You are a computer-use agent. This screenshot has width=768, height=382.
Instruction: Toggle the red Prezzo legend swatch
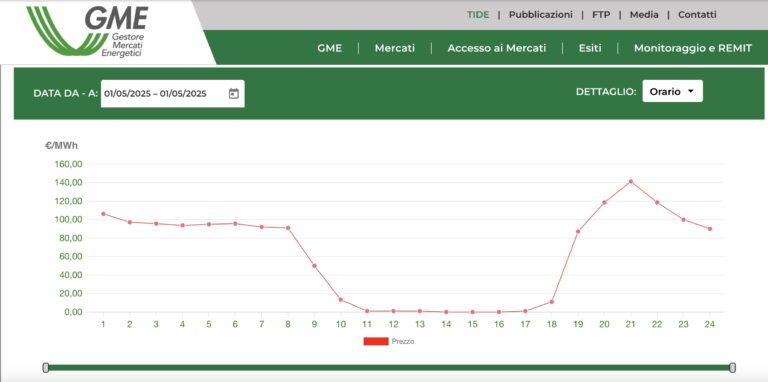[376, 341]
